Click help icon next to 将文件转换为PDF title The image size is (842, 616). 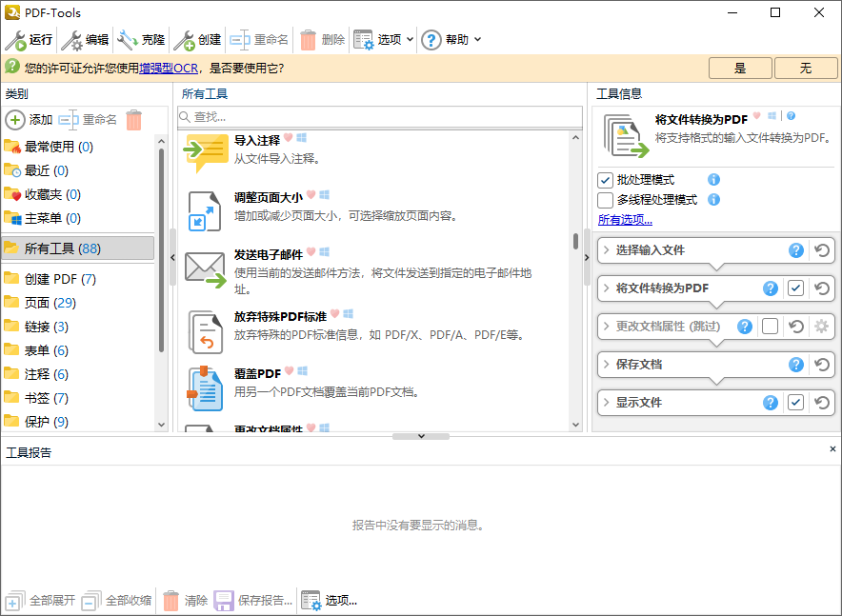(791, 116)
